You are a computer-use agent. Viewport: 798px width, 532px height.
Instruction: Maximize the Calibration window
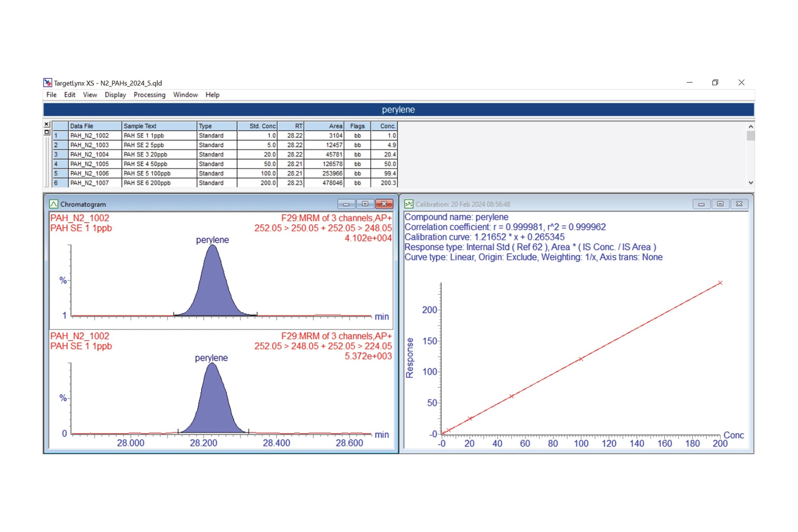click(721, 204)
